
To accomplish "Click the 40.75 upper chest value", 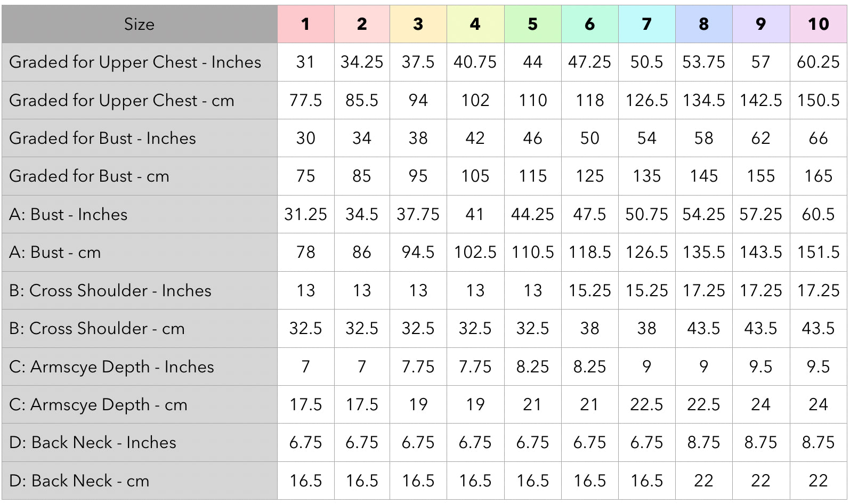I will [x=475, y=62].
